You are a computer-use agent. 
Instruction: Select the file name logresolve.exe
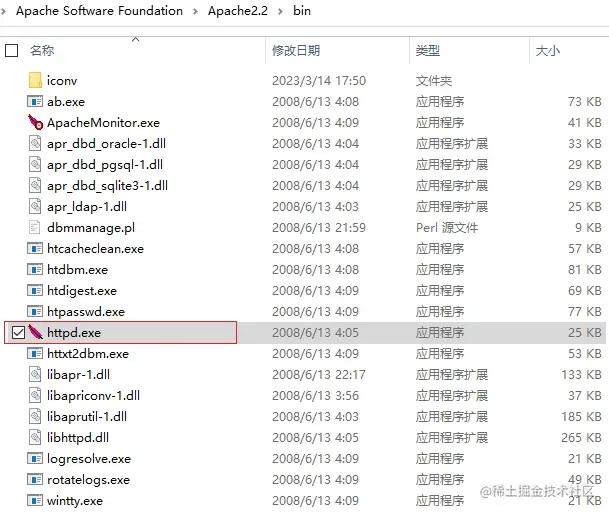coord(89,459)
